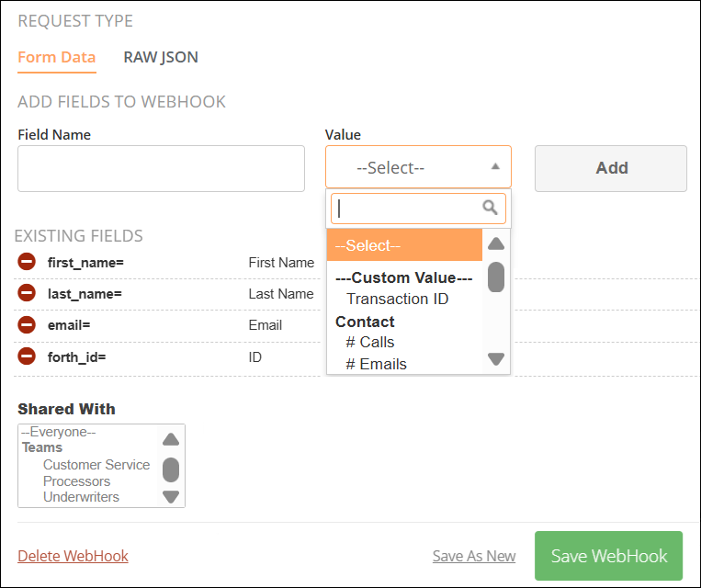
Task: Click the ---Custom Value--- group heading
Action: (403, 277)
